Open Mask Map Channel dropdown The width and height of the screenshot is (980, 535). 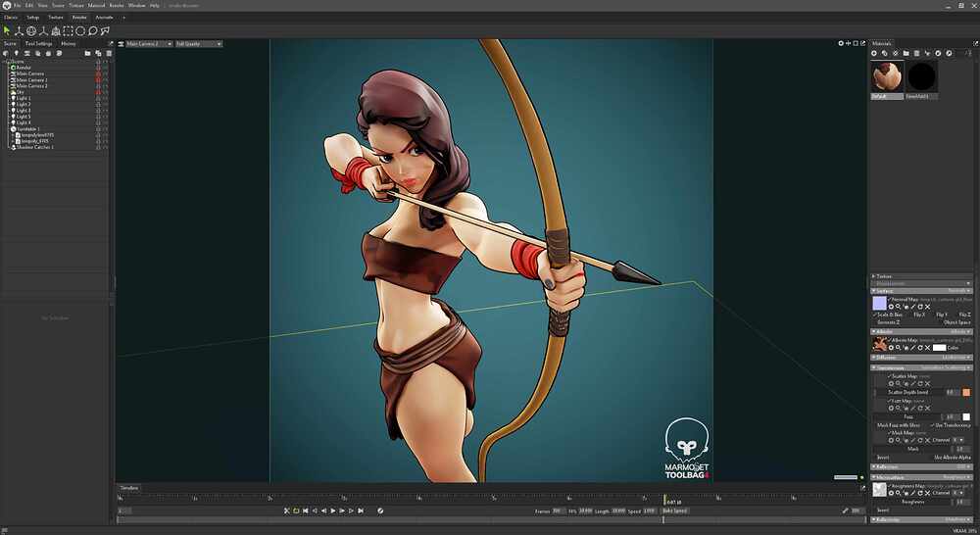[958, 440]
